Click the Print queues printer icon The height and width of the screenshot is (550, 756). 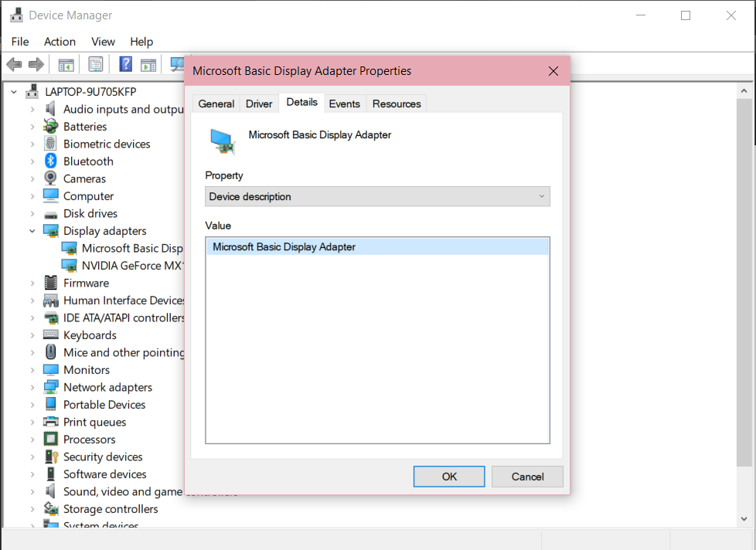(x=50, y=422)
